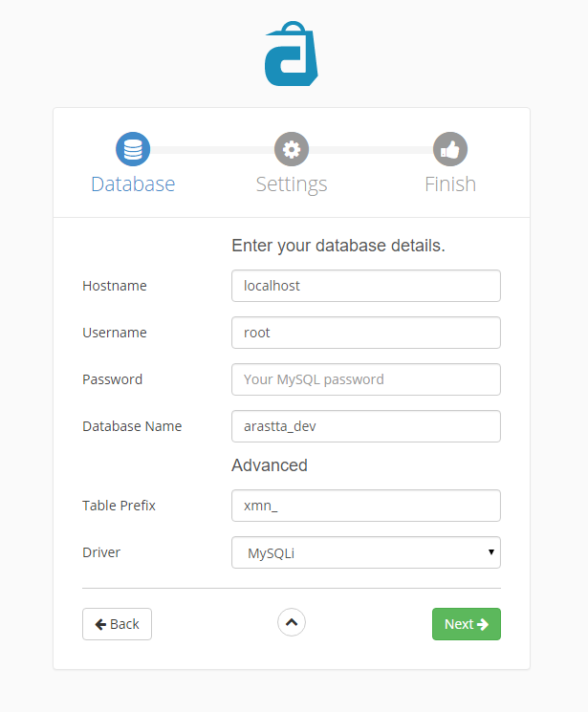The image size is (588, 712).
Task: Focus the Hostname field showing localhost
Action: pos(366,286)
